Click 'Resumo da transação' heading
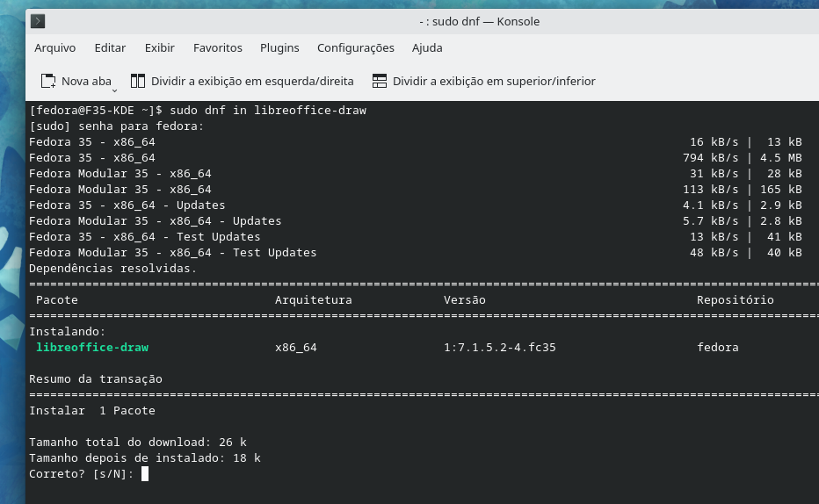 pos(96,378)
